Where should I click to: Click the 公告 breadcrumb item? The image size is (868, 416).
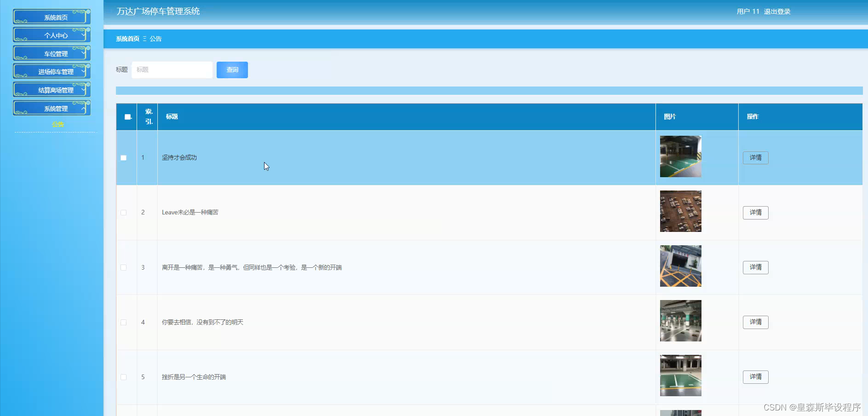coord(155,39)
